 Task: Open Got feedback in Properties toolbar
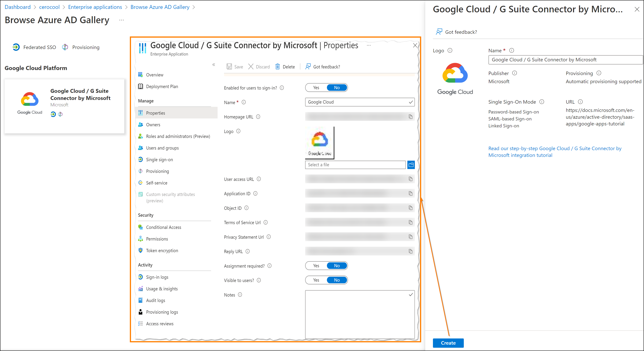point(323,67)
